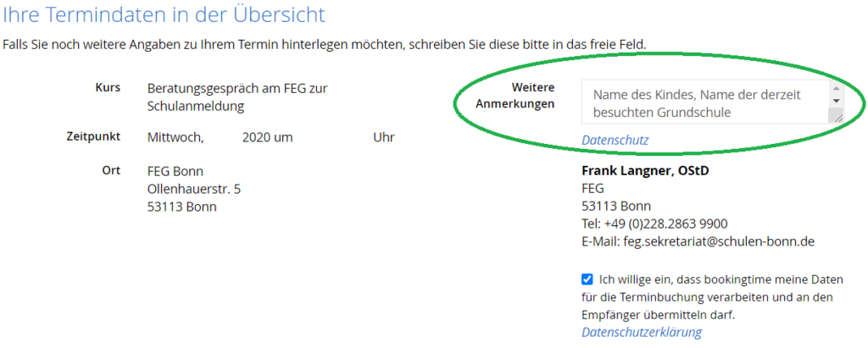Click the scroll-down arrow in the Anmerkungen textarea

tap(836, 102)
